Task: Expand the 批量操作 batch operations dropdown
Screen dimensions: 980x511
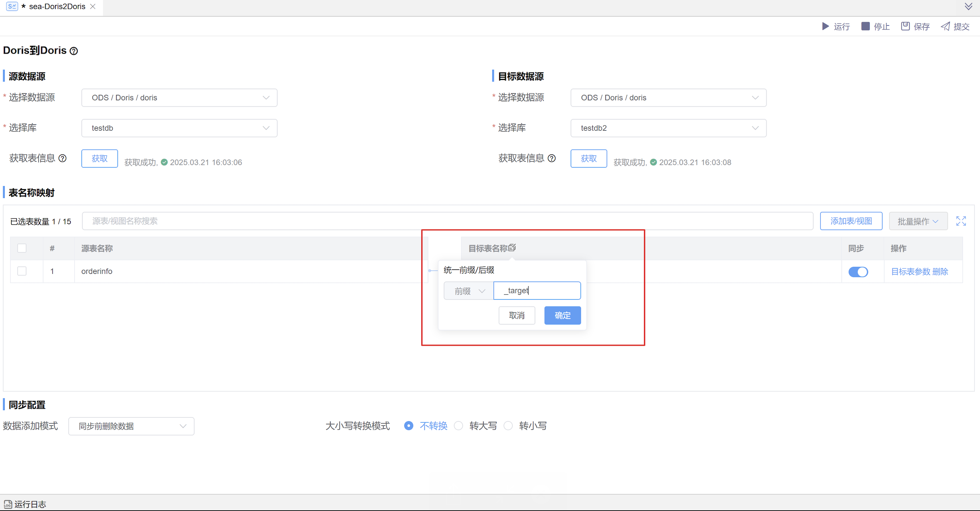Action: coord(918,221)
